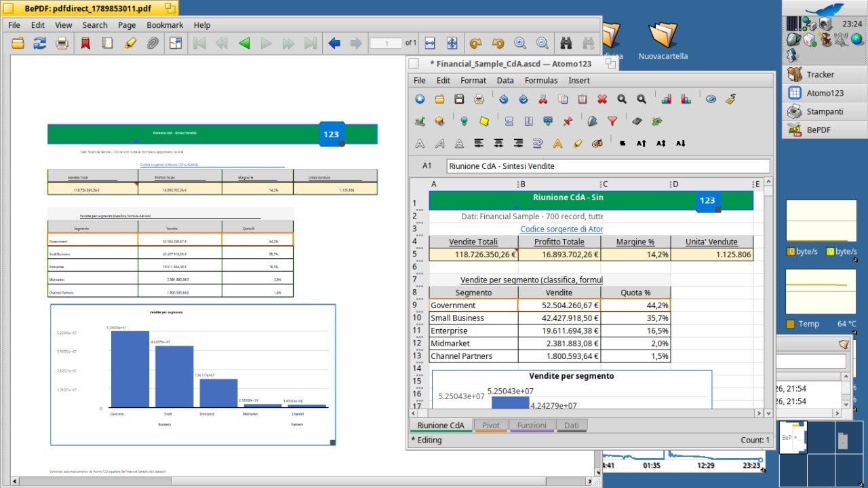This screenshot has width=868, height=488.
Task: Select column B header in Atomo123
Action: 559,184
